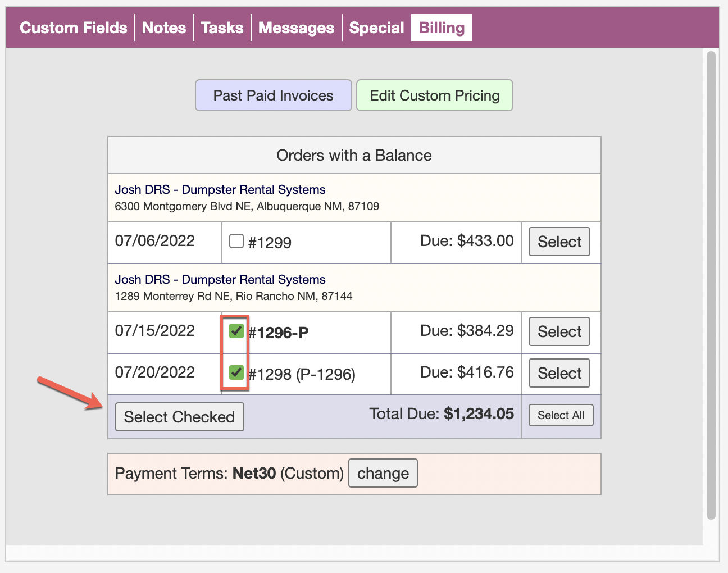Click the Select All button
The height and width of the screenshot is (573, 728).
point(561,415)
